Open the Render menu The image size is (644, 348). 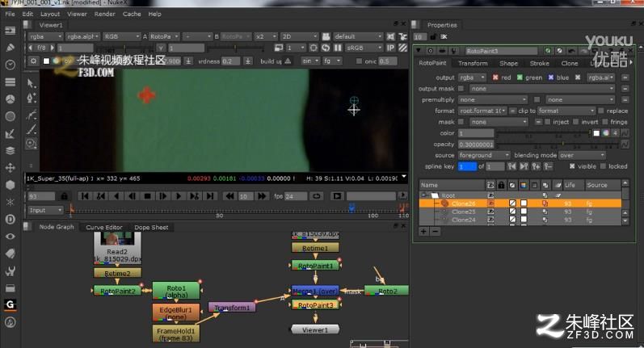(105, 14)
